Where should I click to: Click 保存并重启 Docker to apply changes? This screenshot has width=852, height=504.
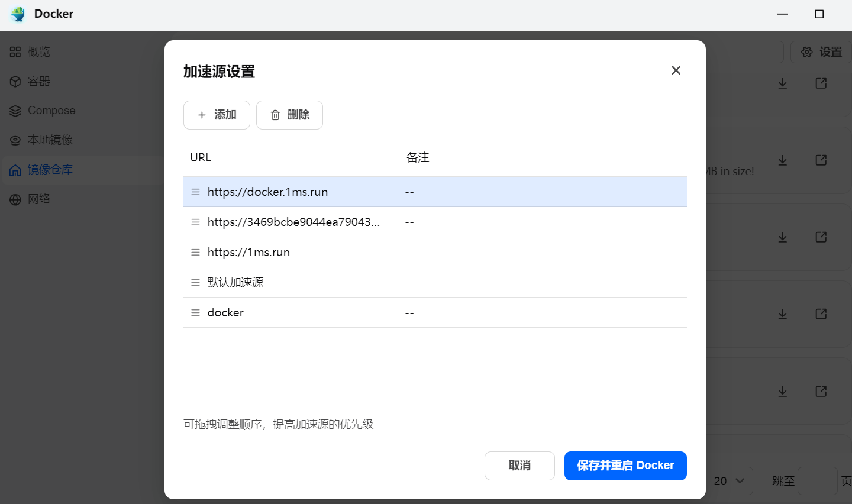(625, 466)
